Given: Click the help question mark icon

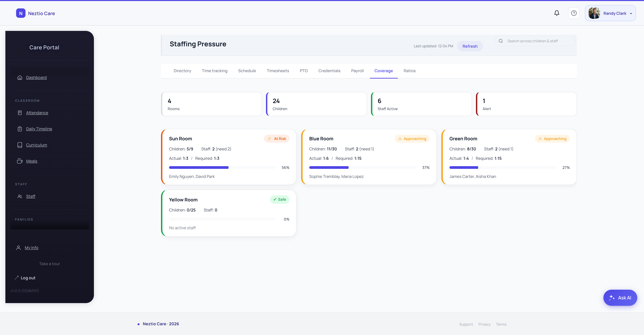Looking at the screenshot, I should pos(574,13).
